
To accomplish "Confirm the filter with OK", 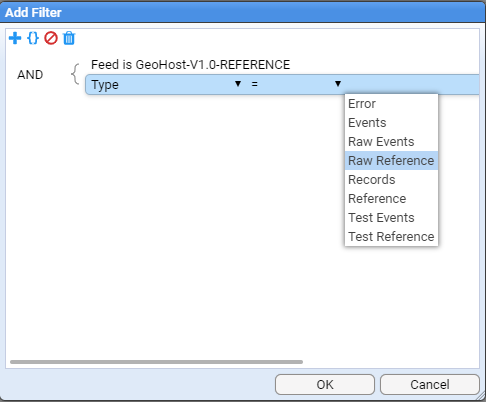I will pos(325,385).
